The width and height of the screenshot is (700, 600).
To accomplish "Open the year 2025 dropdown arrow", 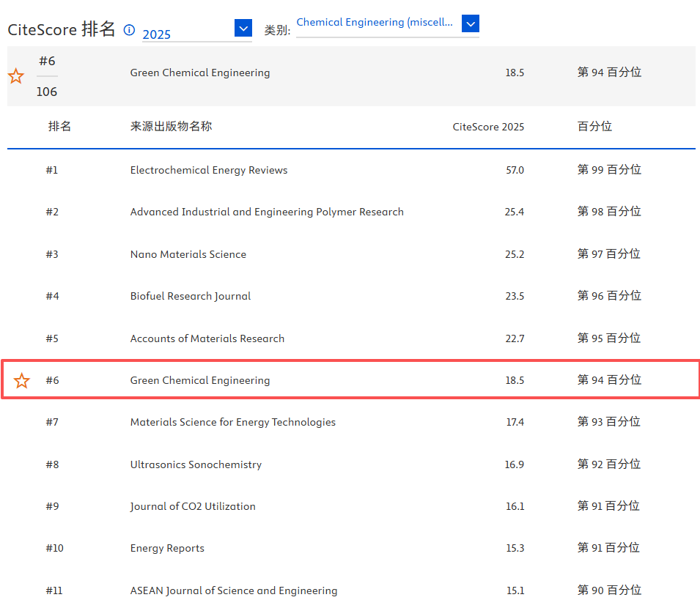I will 243,28.
